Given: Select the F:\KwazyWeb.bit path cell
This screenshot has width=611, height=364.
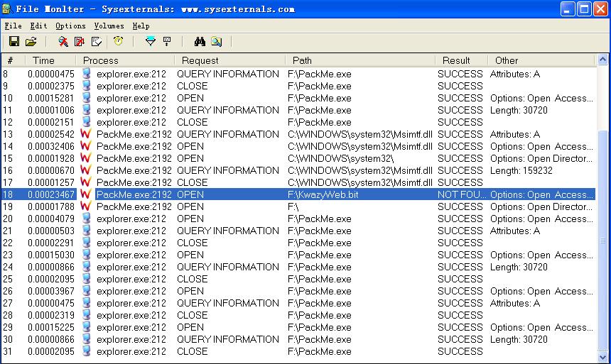Looking at the screenshot, I should tap(323, 194).
